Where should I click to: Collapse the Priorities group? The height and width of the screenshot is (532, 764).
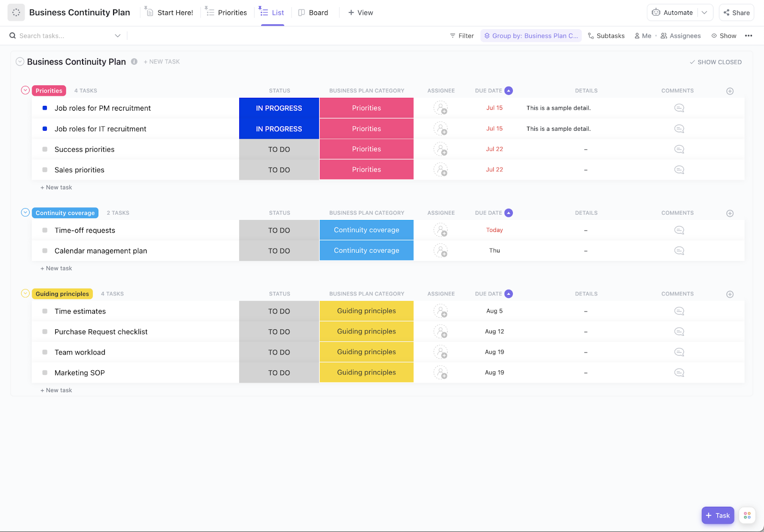tap(24, 90)
